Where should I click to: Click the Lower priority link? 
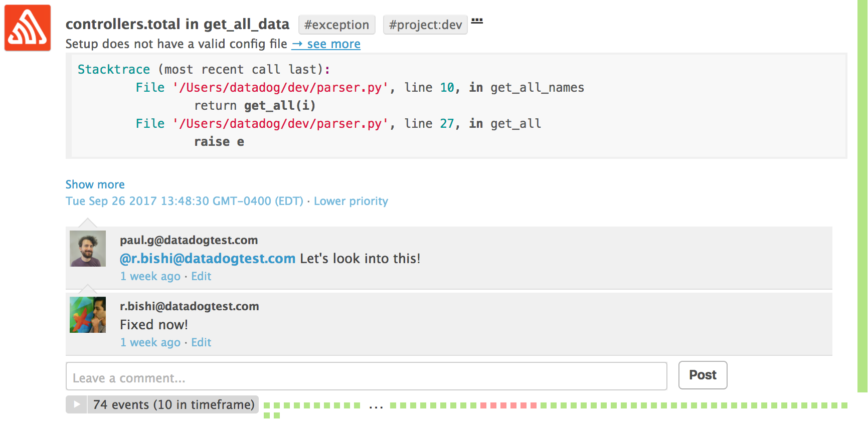tap(351, 201)
